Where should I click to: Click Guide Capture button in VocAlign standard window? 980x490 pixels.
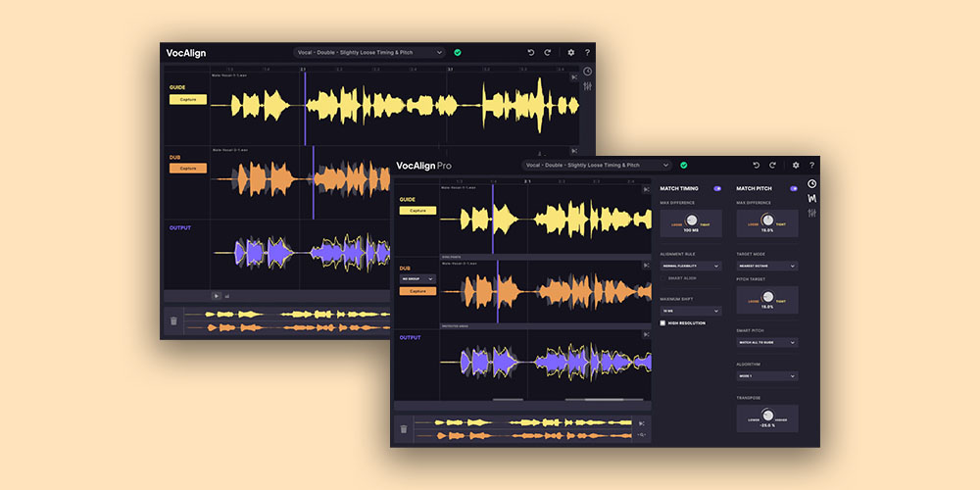click(188, 99)
